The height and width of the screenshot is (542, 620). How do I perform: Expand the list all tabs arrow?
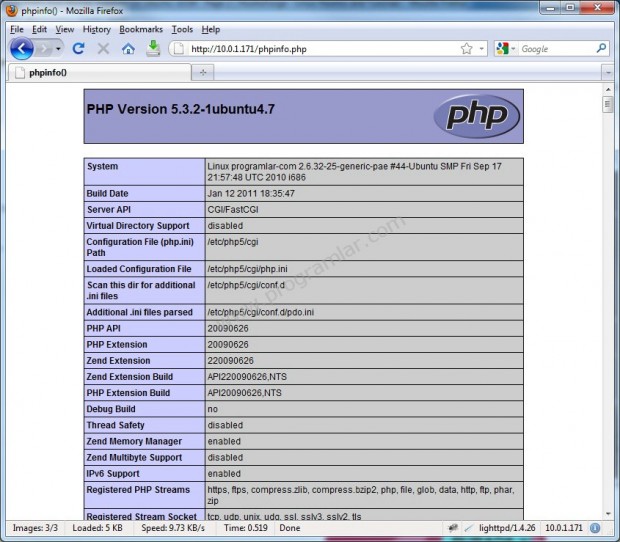point(606,73)
